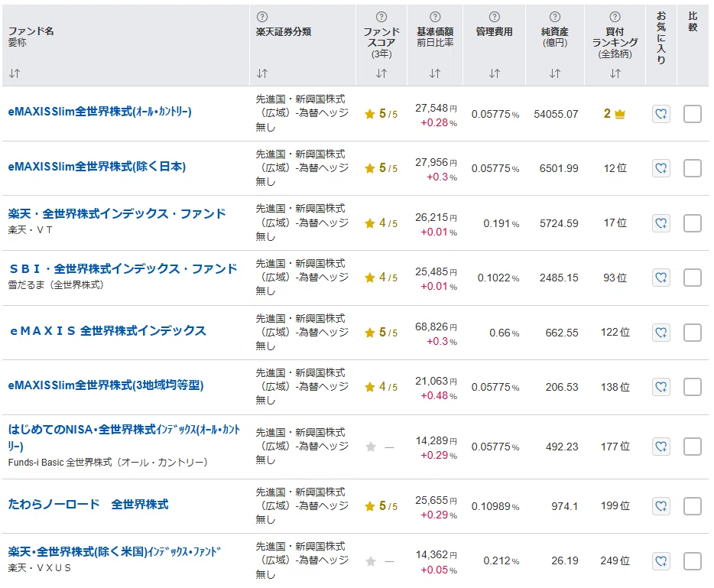Open help icon above ファンドスコア header

point(381,17)
